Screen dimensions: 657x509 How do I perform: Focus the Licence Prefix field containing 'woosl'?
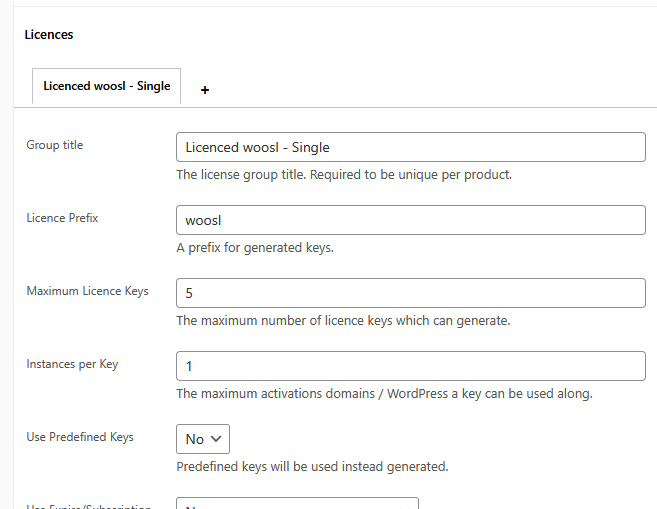tap(410, 220)
